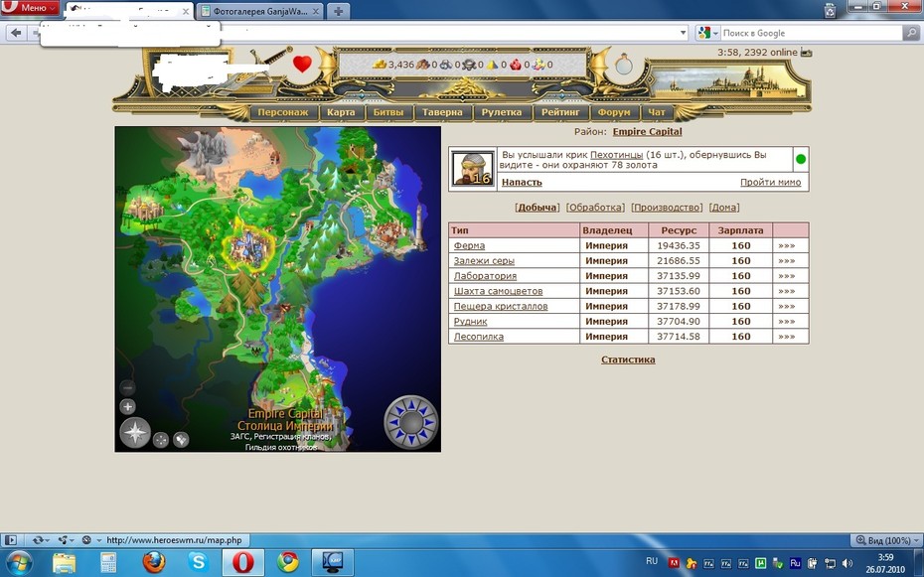
Task: Open Google Chrome from the taskbar
Action: tap(288, 562)
